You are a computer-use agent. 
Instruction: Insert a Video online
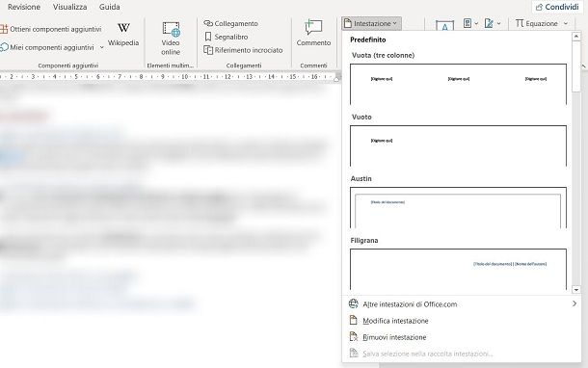[x=171, y=39]
